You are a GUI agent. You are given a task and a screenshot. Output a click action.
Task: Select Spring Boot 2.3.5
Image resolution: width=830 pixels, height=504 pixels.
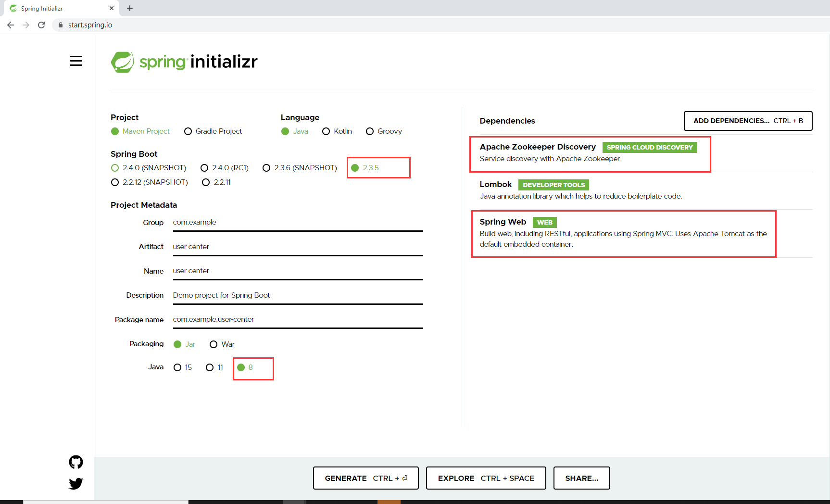365,168
